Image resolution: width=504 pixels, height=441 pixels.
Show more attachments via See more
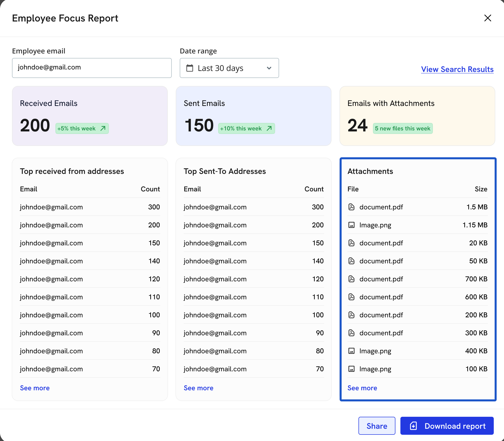(362, 388)
